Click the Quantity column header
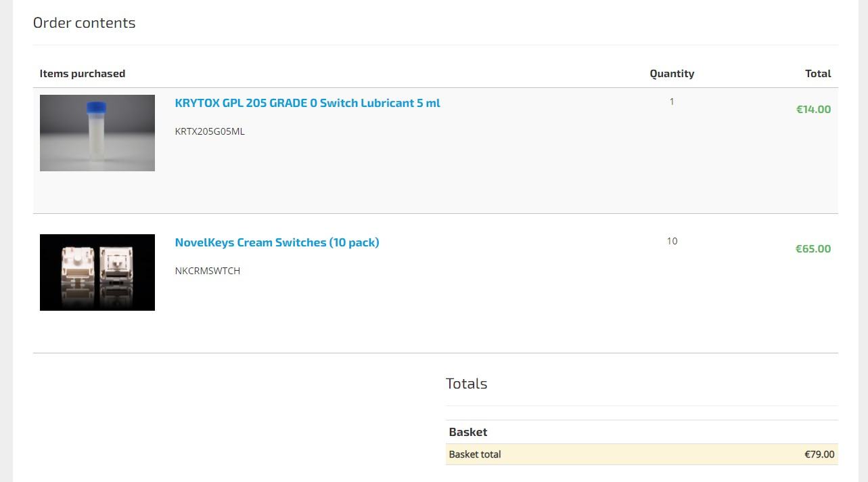This screenshot has height=482, width=868. coord(672,73)
